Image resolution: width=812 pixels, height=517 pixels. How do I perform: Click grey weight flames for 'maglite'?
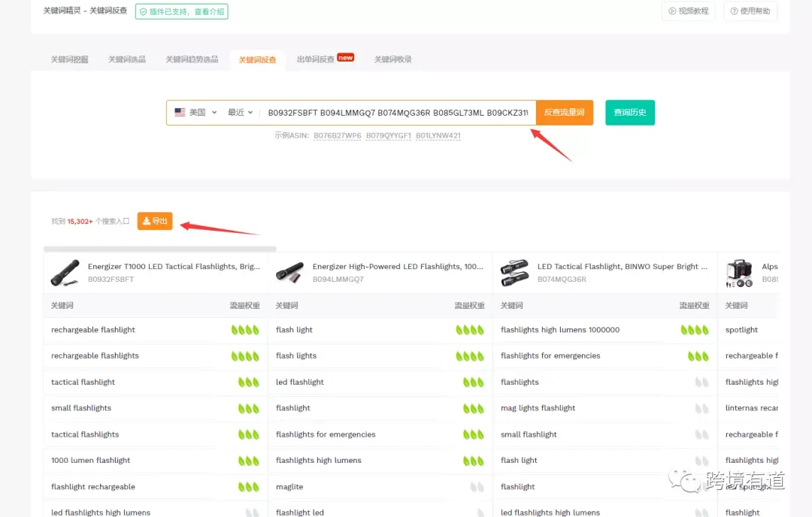pyautogui.click(x=477, y=486)
